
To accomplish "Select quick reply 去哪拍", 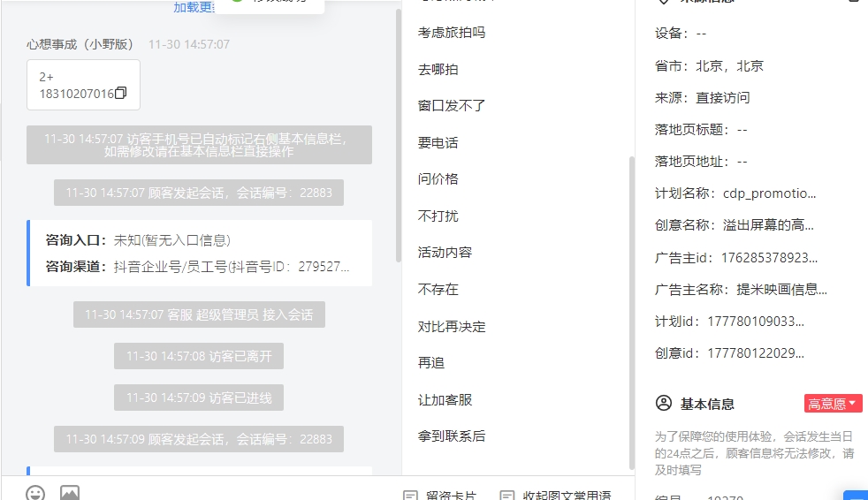I will pyautogui.click(x=438, y=69).
